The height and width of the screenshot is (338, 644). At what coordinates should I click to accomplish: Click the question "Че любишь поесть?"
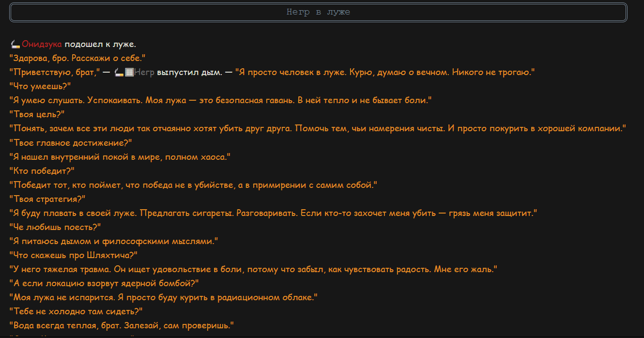tap(55, 227)
